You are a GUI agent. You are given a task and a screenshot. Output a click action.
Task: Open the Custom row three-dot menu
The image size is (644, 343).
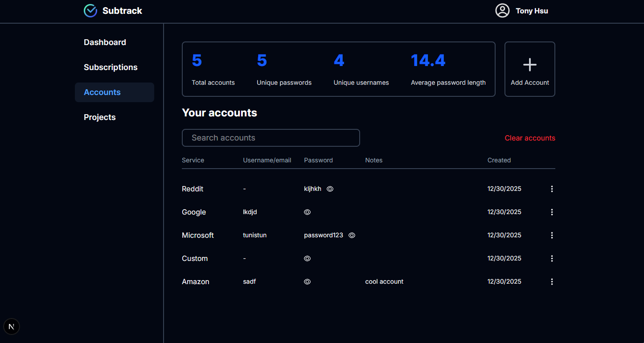tap(552, 259)
